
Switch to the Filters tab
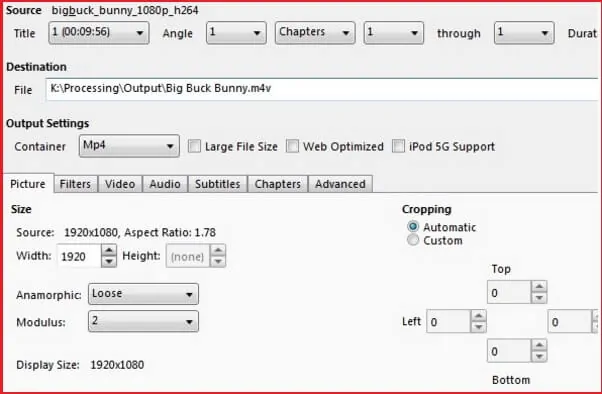pos(75,184)
